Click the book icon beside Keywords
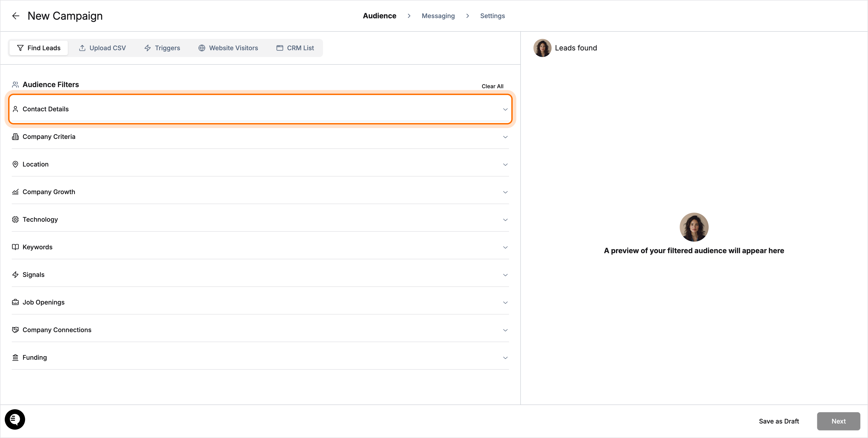868x438 pixels. pyautogui.click(x=15, y=247)
